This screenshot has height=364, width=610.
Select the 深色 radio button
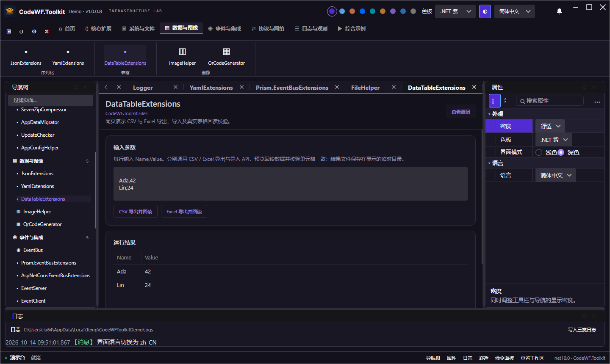pyautogui.click(x=561, y=152)
